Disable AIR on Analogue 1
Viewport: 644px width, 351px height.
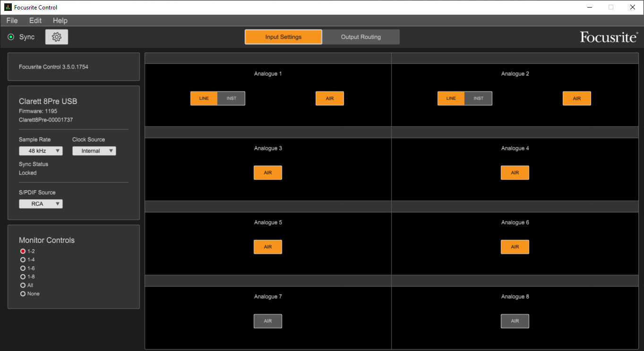(329, 98)
